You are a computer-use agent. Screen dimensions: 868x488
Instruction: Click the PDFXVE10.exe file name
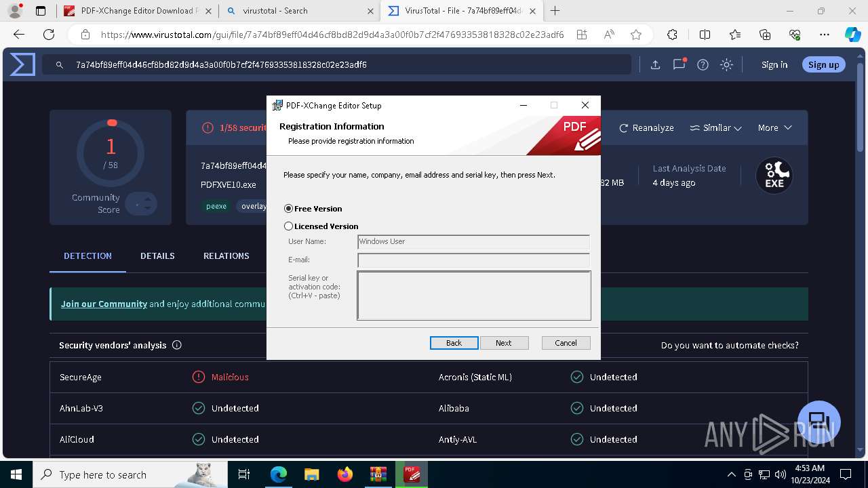click(229, 184)
